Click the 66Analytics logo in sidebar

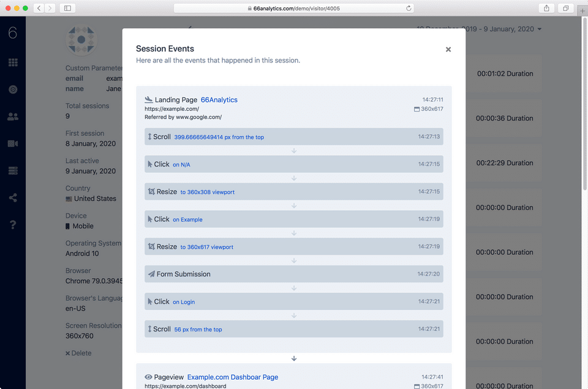click(x=13, y=33)
